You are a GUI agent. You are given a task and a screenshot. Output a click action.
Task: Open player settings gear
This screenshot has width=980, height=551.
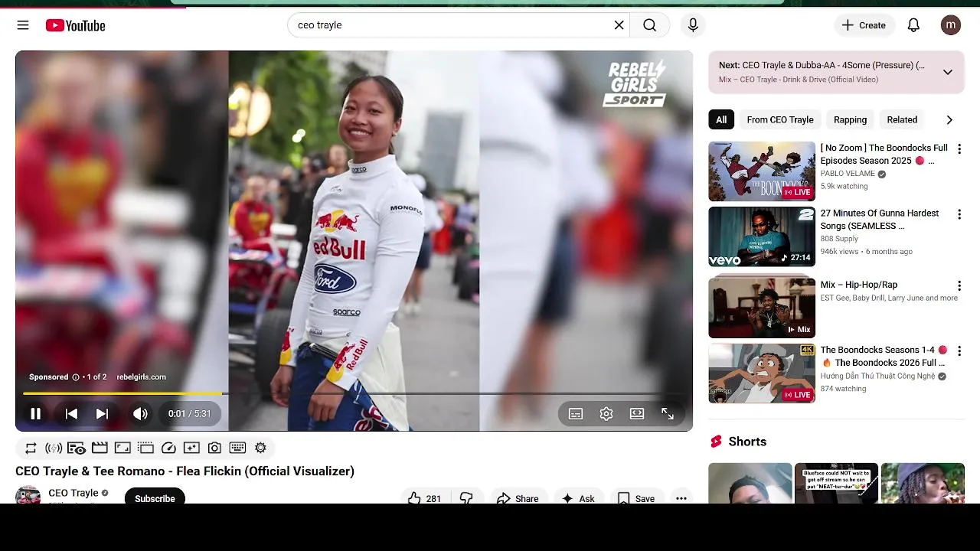pyautogui.click(x=606, y=413)
